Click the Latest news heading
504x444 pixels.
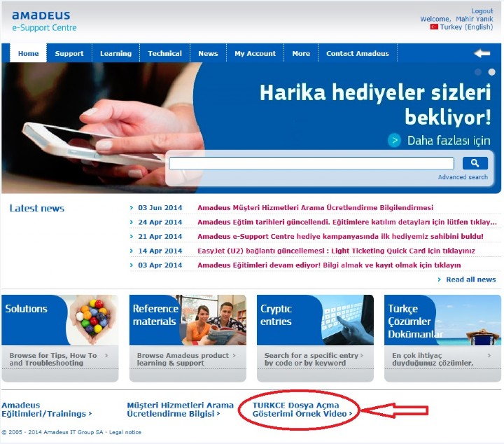tap(36, 208)
